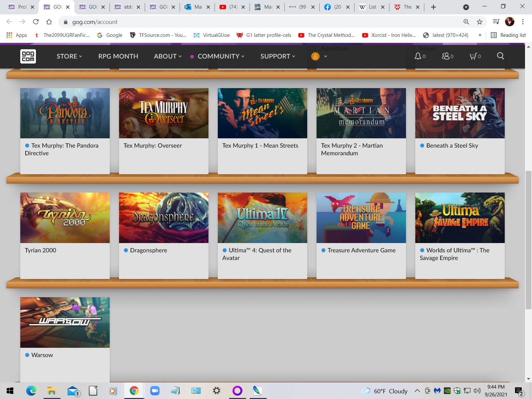Click 'Tex Murphy 1 - Mean Streets' title
Screen dimensions: 532x399
pyautogui.click(x=260, y=146)
